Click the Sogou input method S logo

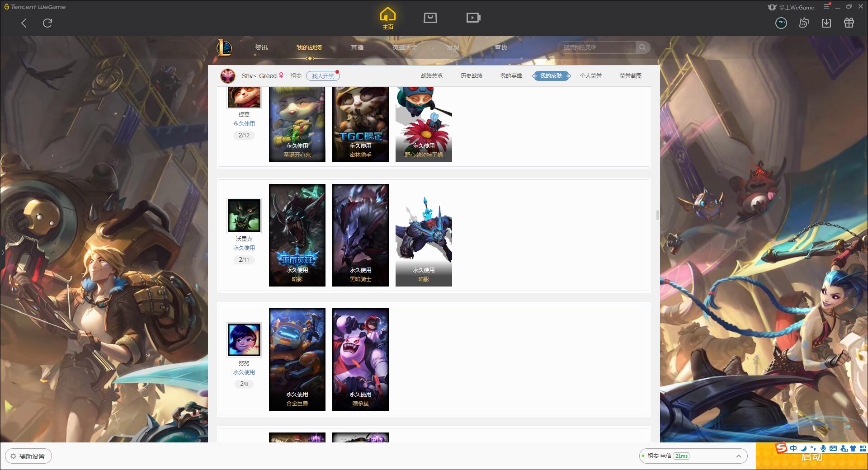[x=782, y=448]
